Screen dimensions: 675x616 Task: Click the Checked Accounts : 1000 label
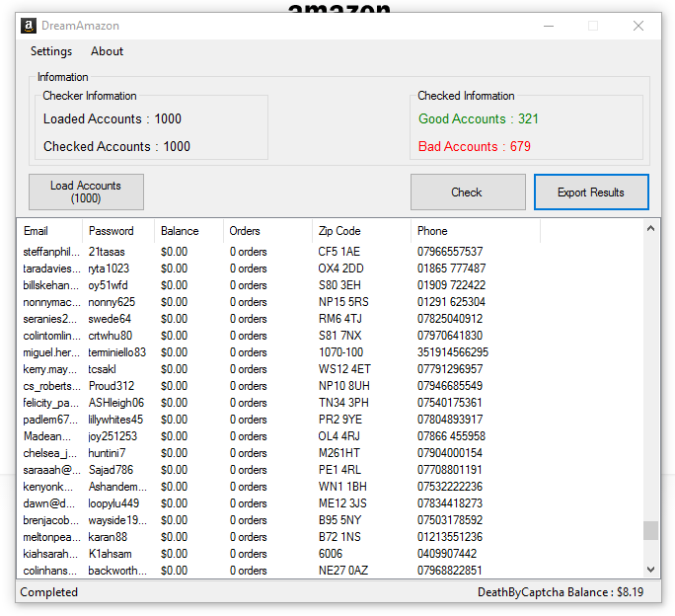[x=116, y=146]
